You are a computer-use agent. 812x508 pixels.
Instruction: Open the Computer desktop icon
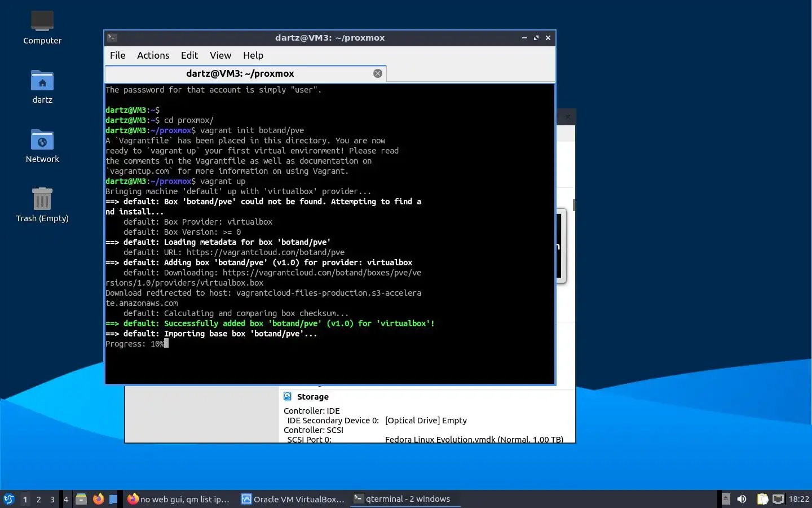42,27
